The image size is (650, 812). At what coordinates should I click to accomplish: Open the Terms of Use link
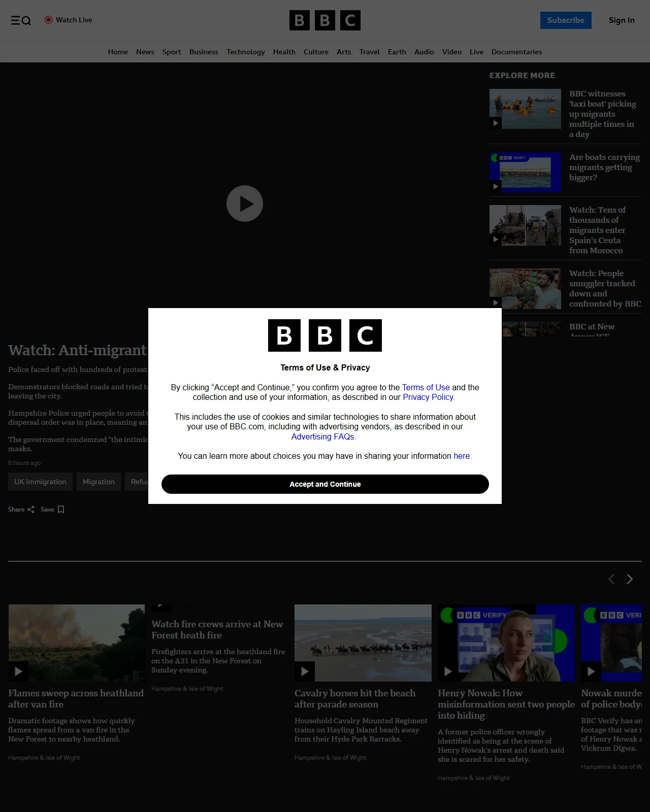[x=426, y=387]
